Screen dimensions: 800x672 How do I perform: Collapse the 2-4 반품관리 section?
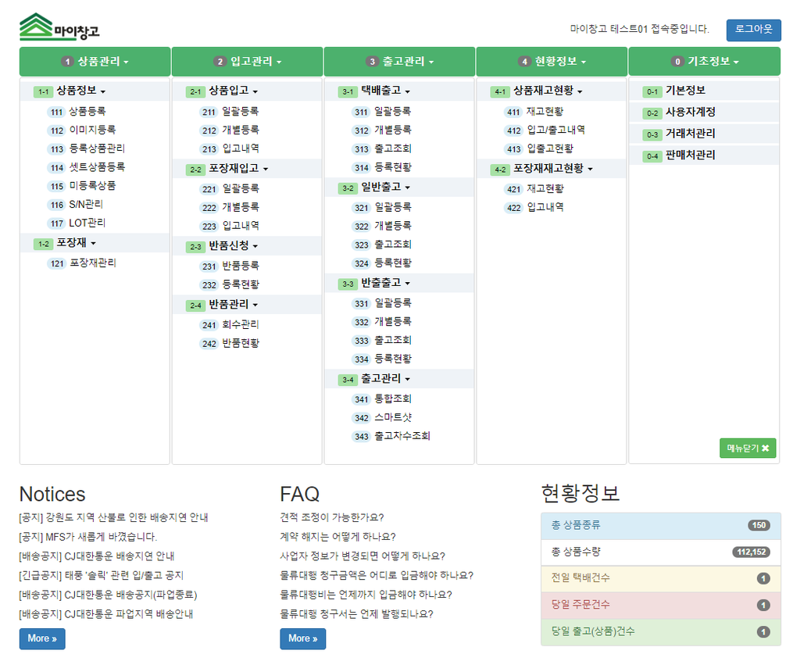(247, 305)
